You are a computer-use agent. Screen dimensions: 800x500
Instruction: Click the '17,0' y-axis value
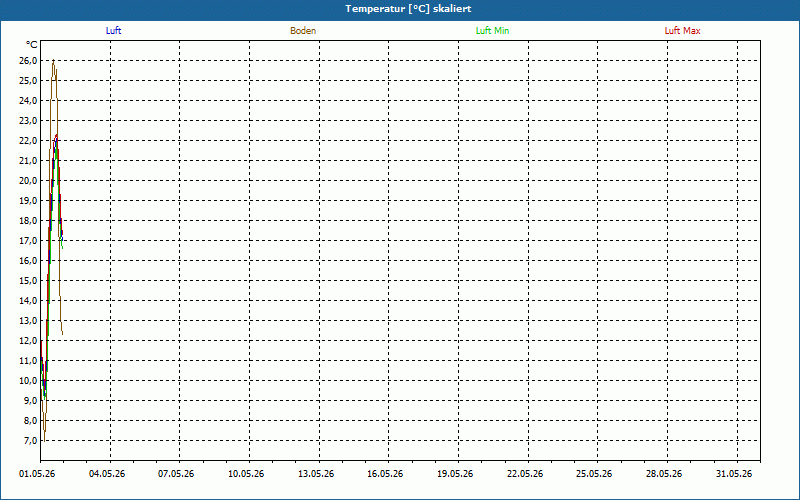[29, 241]
